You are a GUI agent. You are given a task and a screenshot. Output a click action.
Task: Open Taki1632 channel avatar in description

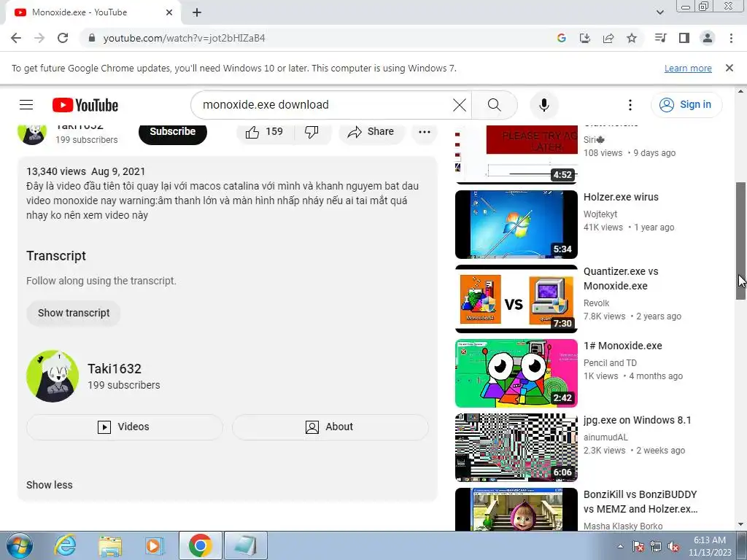(x=53, y=376)
